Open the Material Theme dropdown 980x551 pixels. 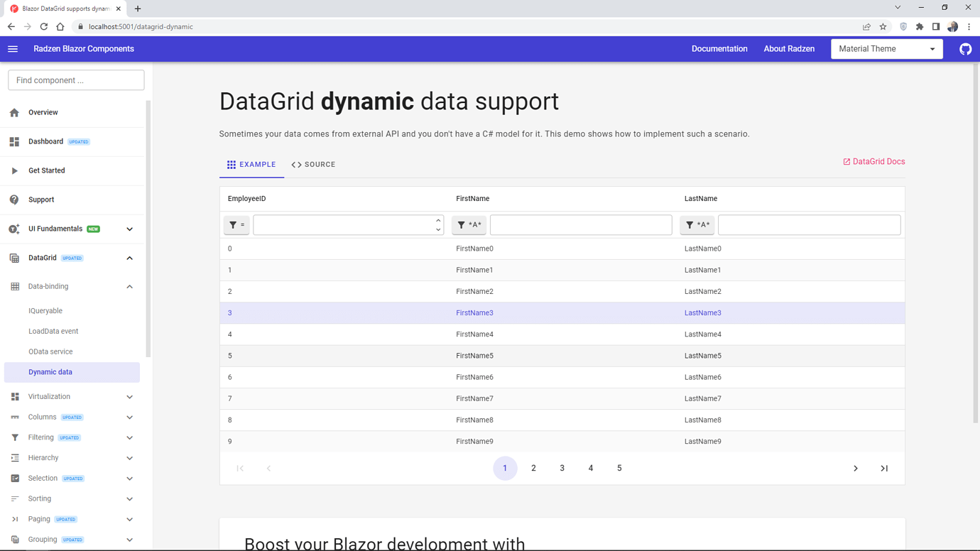click(x=887, y=49)
